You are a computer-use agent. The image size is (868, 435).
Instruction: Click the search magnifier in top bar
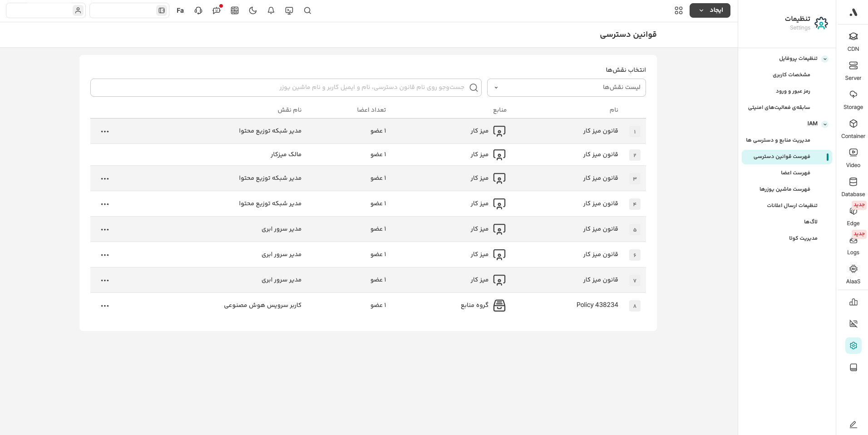[307, 10]
